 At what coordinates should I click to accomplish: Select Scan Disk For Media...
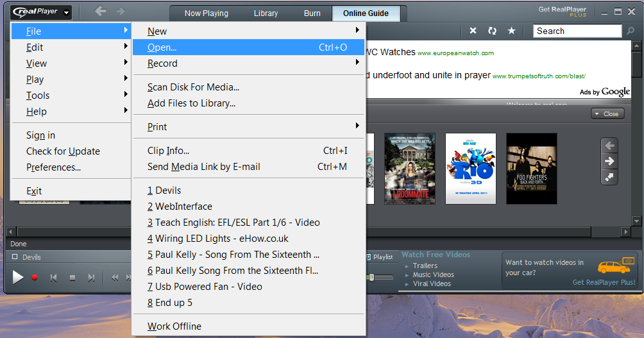(x=248, y=87)
